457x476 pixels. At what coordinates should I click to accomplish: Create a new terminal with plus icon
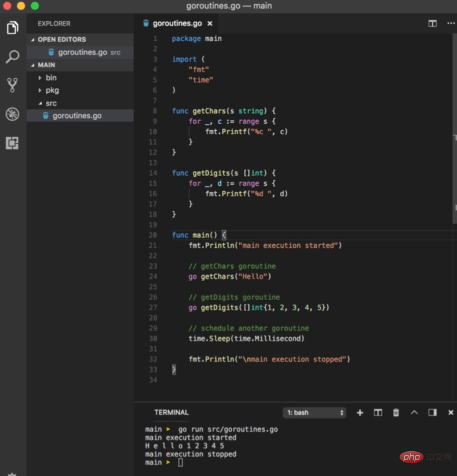(x=360, y=412)
